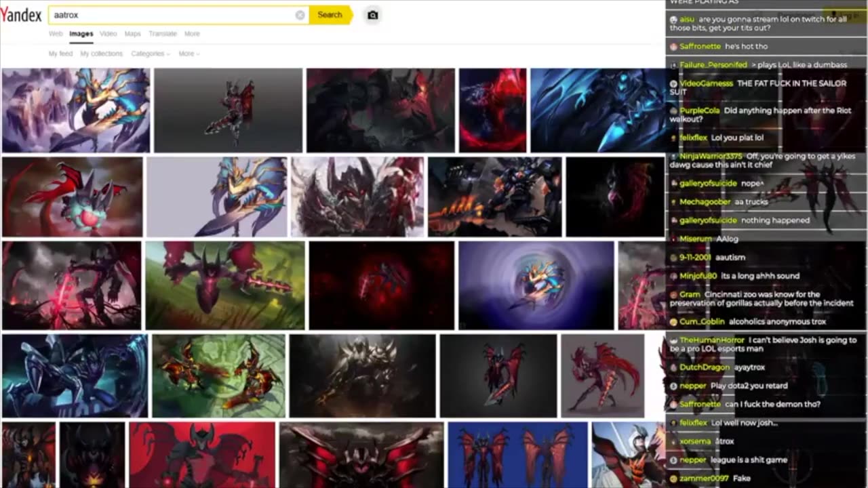The width and height of the screenshot is (868, 488).
Task: Open My collections link
Action: click(x=102, y=54)
